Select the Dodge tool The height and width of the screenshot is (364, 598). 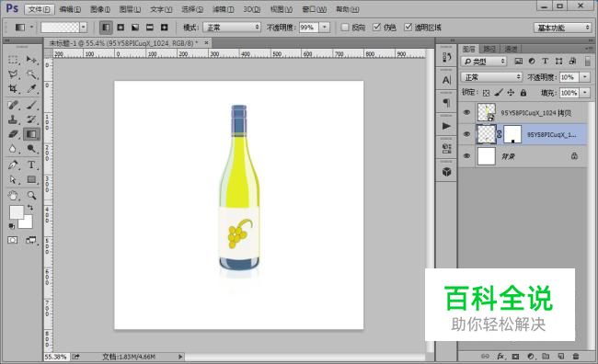click(x=31, y=149)
